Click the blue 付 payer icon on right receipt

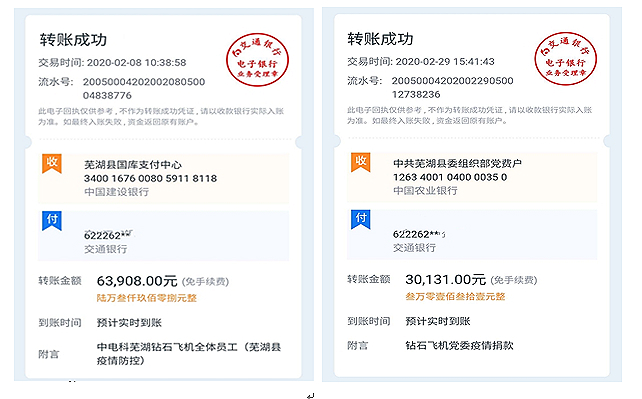(360, 219)
